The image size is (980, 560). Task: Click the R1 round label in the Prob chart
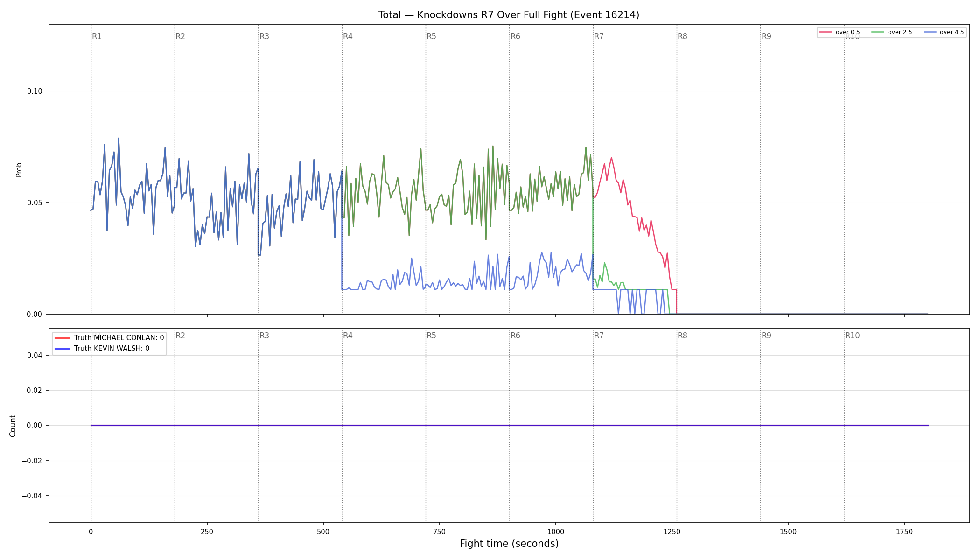(97, 36)
